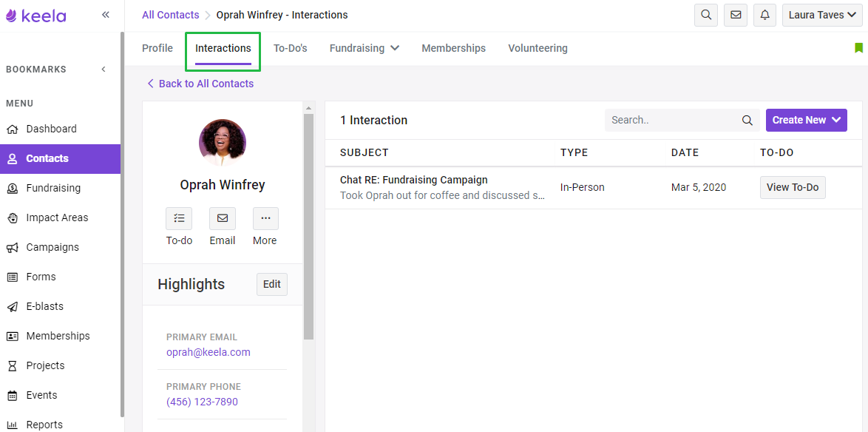Go to All Contacts breadcrumb link
Screen dimensions: 868x432
click(171, 15)
